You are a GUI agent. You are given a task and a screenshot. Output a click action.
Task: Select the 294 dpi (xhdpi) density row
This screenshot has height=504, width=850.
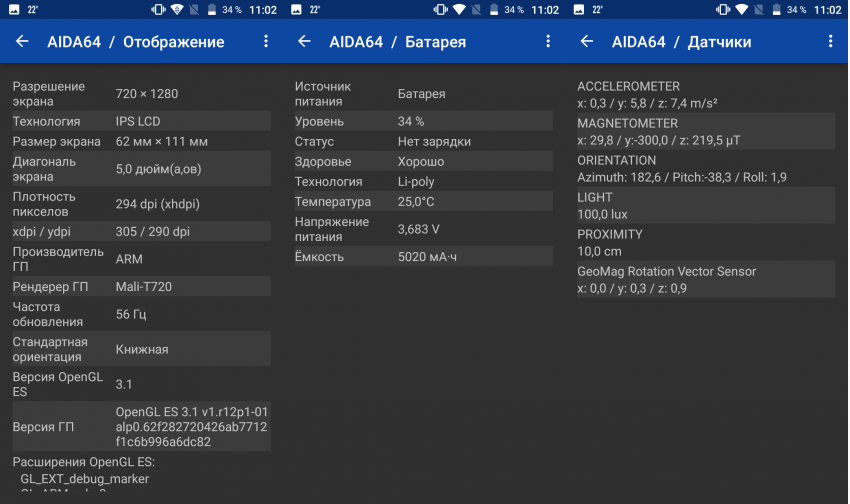[141, 204]
